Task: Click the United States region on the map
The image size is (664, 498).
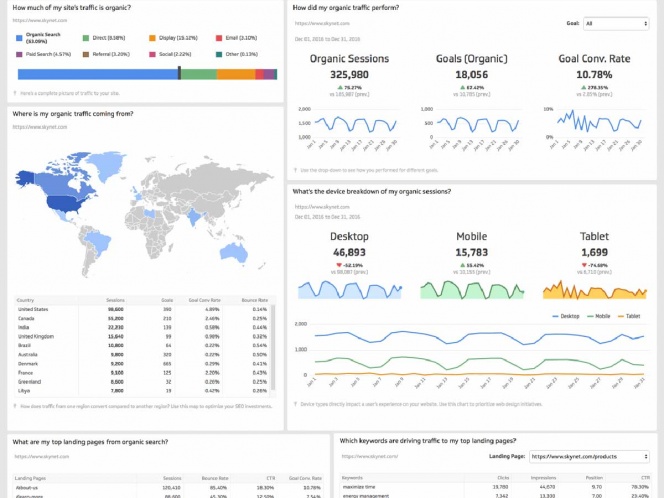Action: pyautogui.click(x=68, y=204)
